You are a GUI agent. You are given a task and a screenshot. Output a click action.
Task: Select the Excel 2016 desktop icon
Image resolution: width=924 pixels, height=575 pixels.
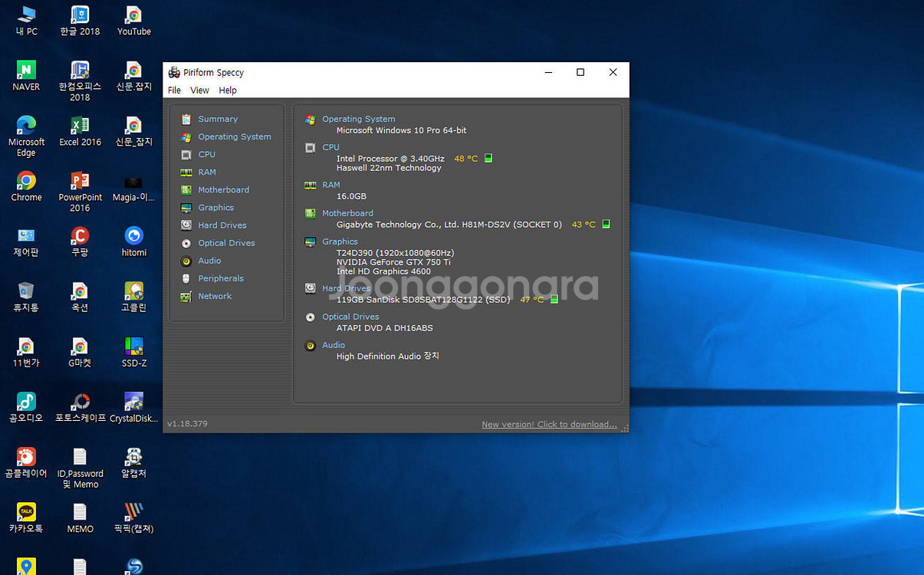(x=80, y=131)
